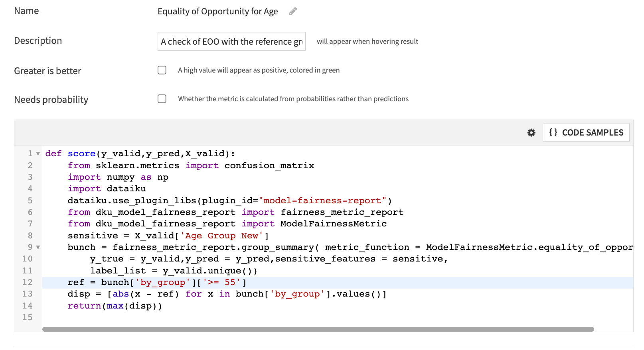Click the metric name 'Equality of Opportunity for Age'

pos(218,11)
